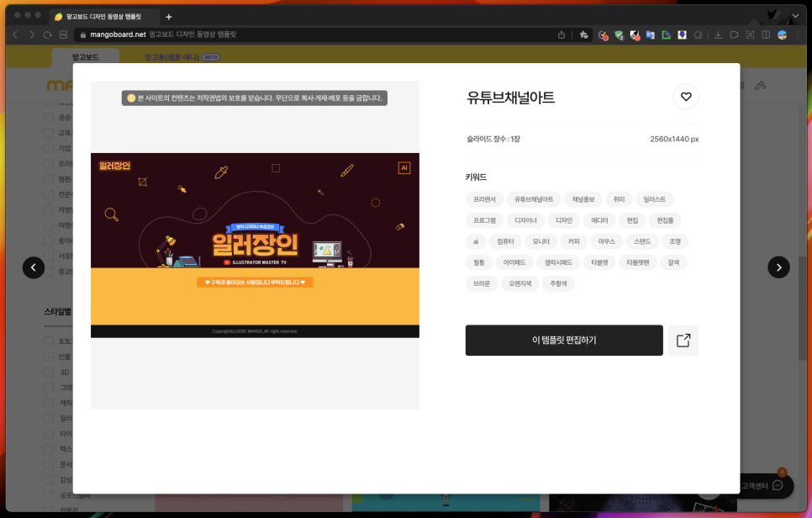
Task: Click the 이 템플릿 편집하기 button
Action: [564, 341]
